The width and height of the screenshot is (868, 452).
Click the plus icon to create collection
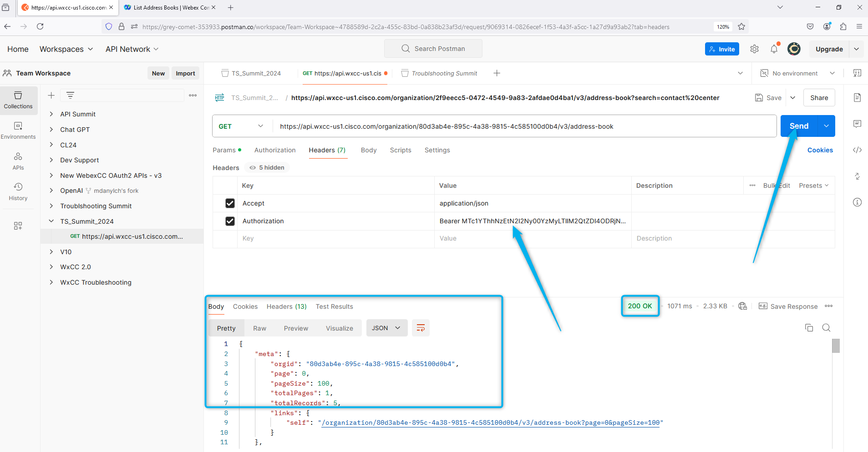51,95
